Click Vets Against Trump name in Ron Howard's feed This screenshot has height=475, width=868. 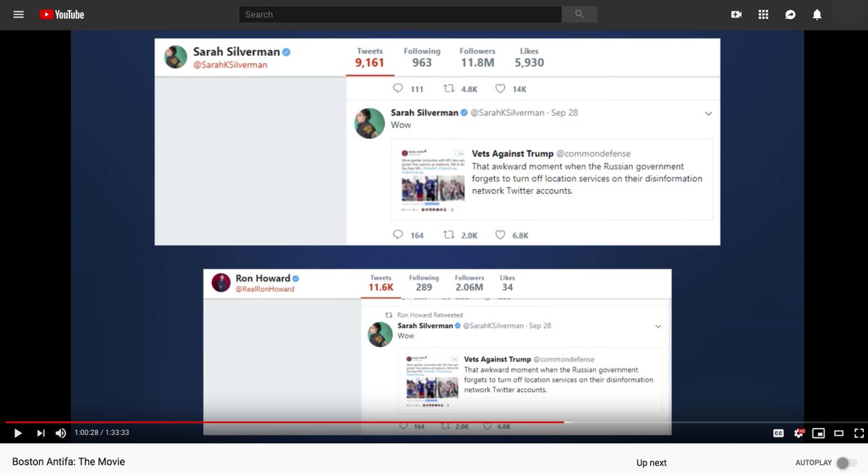(x=497, y=359)
